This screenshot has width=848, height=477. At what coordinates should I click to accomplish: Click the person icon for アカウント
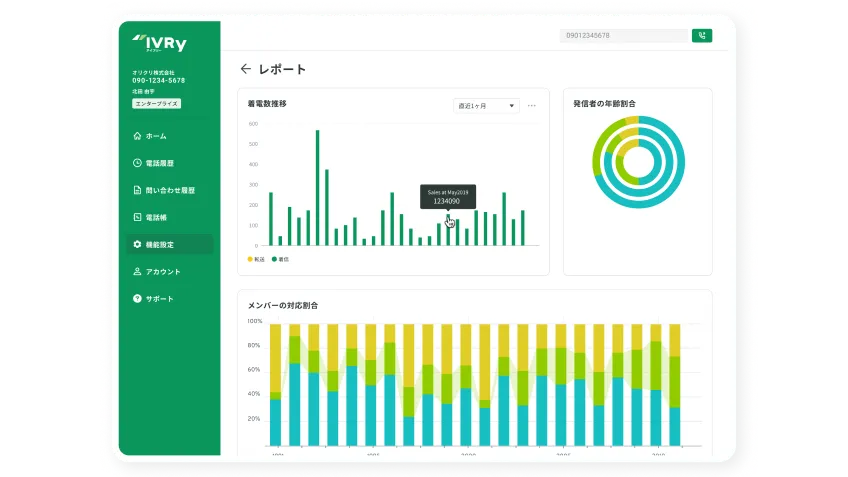[x=137, y=271]
